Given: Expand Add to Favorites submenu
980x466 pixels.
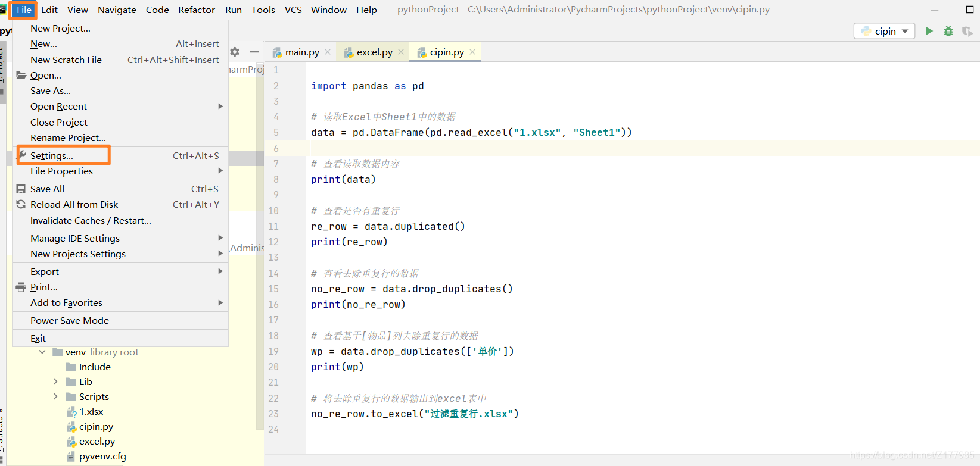Looking at the screenshot, I should 120,302.
